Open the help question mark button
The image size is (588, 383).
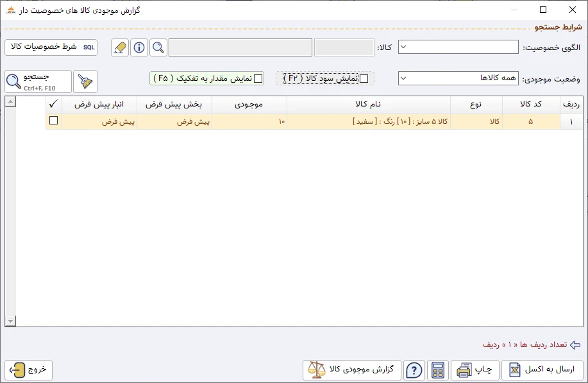click(414, 370)
